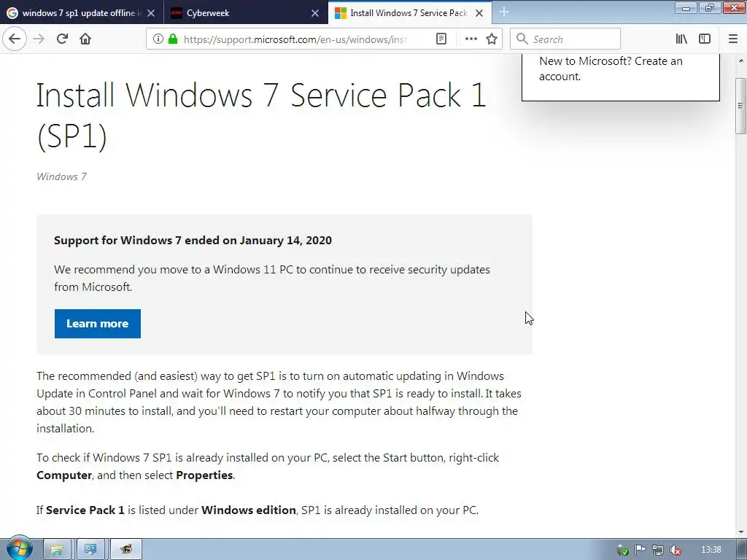Minimize the Firefox window
Image resolution: width=747 pixels, height=560 pixels.
pyautogui.click(x=686, y=8)
